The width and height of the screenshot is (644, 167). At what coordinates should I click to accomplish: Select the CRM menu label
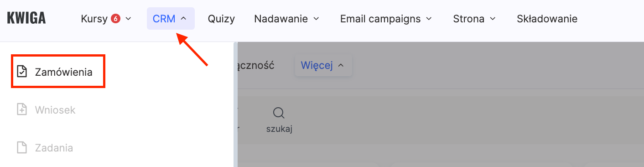click(x=164, y=19)
